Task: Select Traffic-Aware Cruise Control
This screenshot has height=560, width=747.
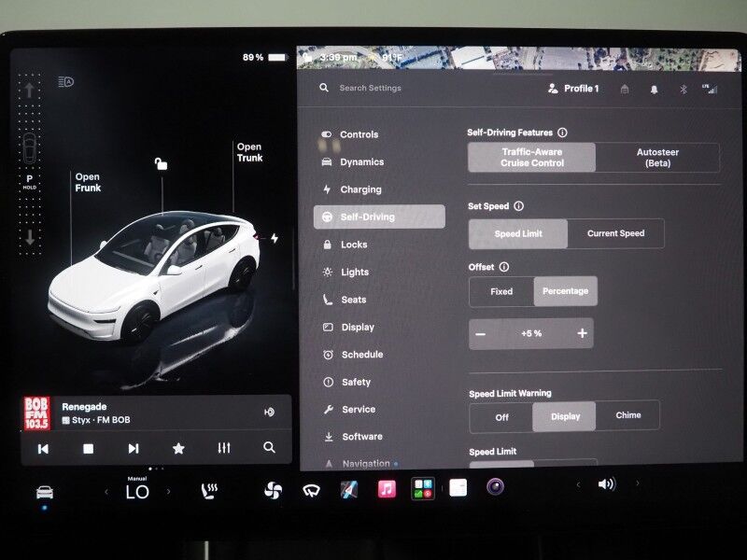Action: [531, 157]
